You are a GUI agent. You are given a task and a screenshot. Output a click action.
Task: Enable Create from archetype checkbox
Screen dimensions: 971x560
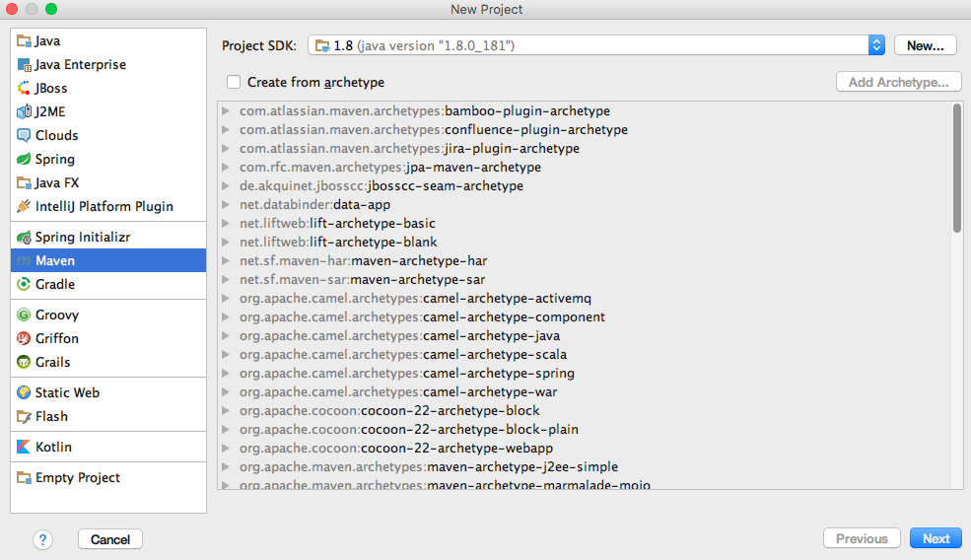click(234, 82)
